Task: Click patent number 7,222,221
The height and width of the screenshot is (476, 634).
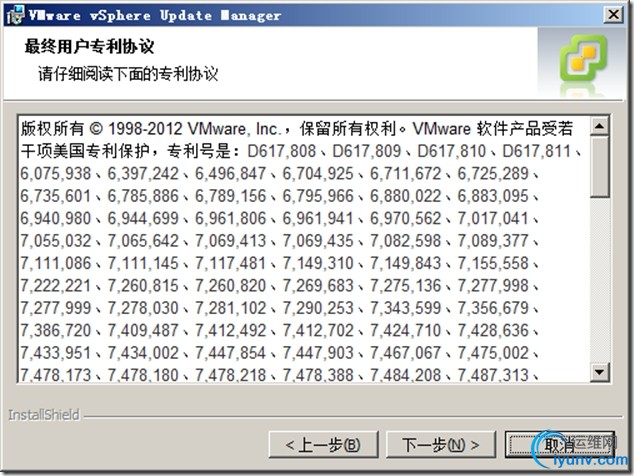Action: pos(56,286)
